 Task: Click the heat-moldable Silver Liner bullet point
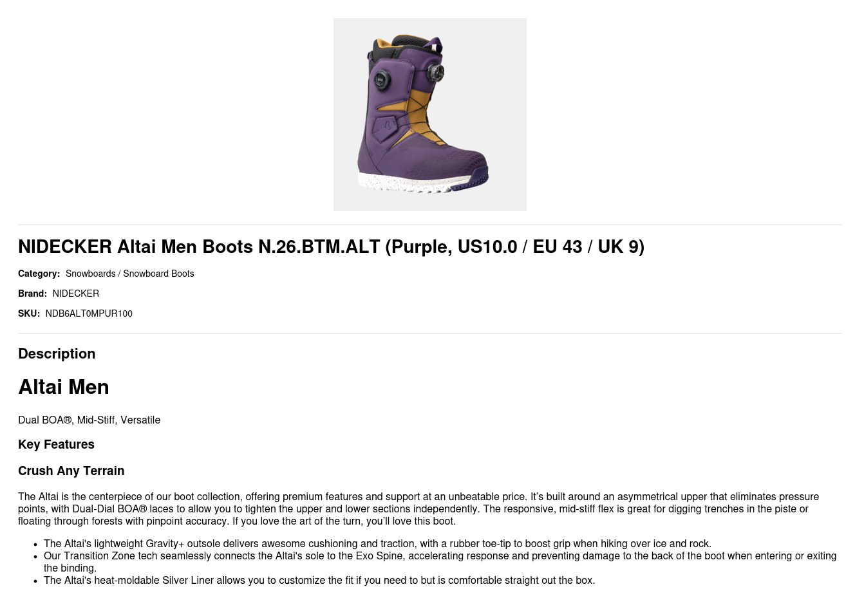point(319,580)
